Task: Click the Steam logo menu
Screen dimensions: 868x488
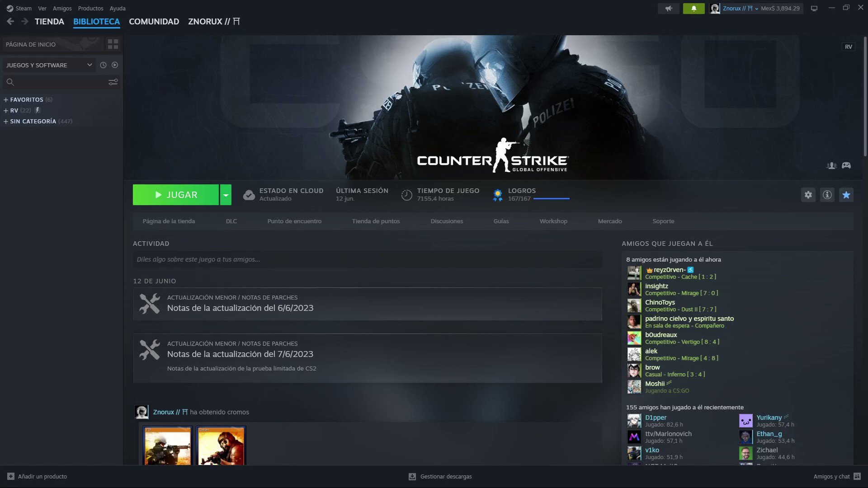Action: coord(19,8)
